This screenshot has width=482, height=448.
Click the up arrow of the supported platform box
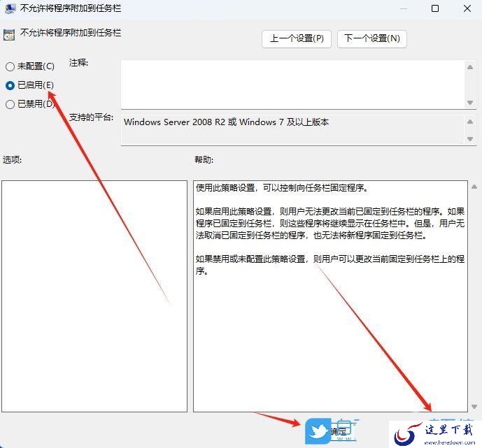(x=470, y=122)
